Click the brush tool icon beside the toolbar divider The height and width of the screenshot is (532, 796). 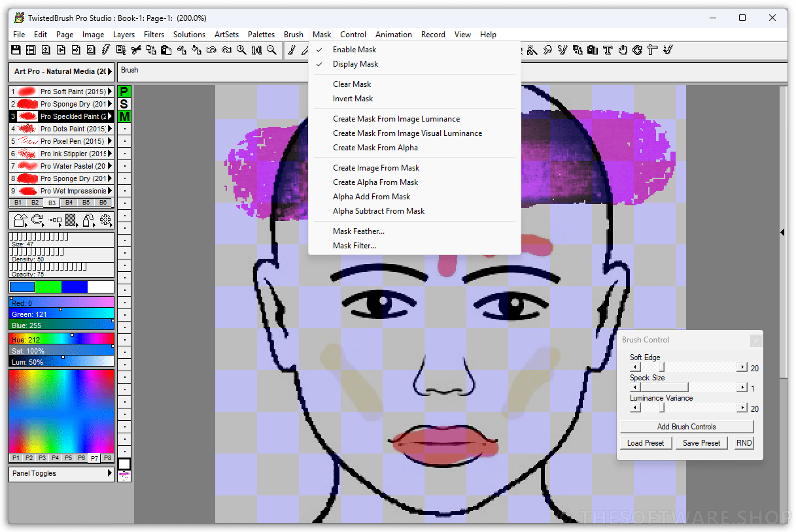pyautogui.click(x=292, y=50)
